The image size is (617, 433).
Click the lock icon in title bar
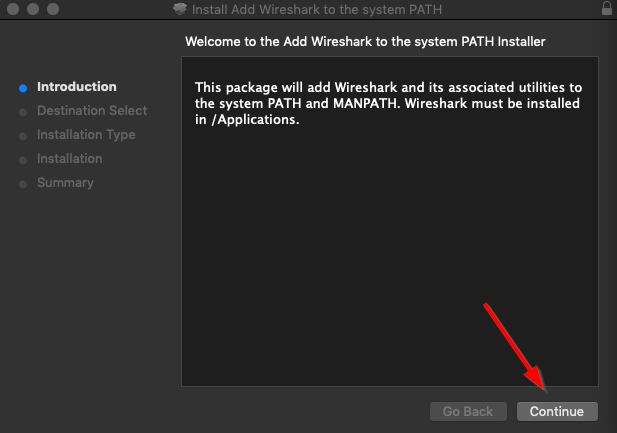tap(607, 9)
